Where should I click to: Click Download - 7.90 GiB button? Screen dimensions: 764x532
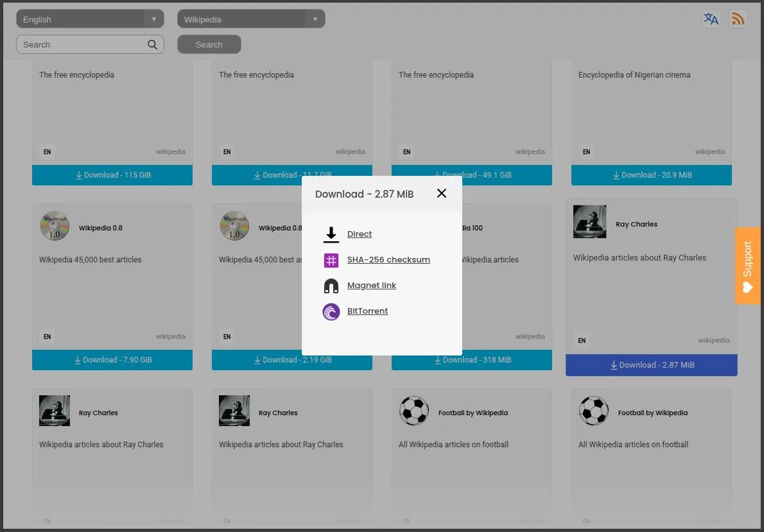tap(112, 359)
